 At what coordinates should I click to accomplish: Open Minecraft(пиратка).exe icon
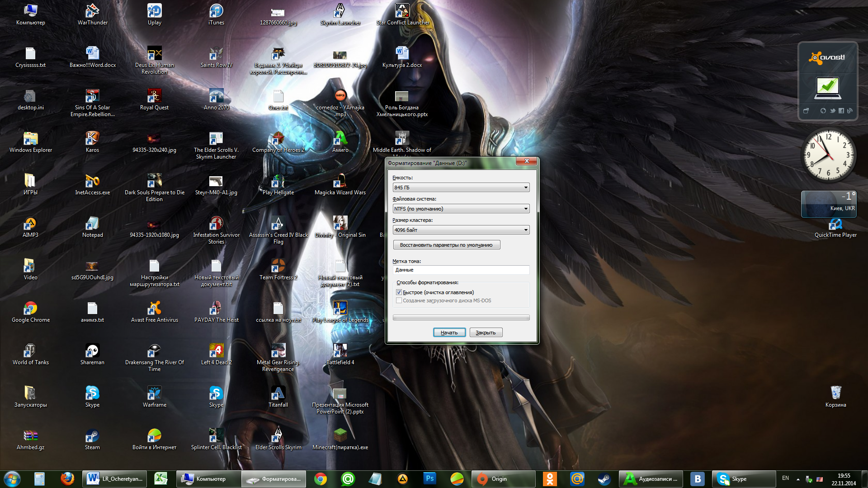[x=340, y=439]
